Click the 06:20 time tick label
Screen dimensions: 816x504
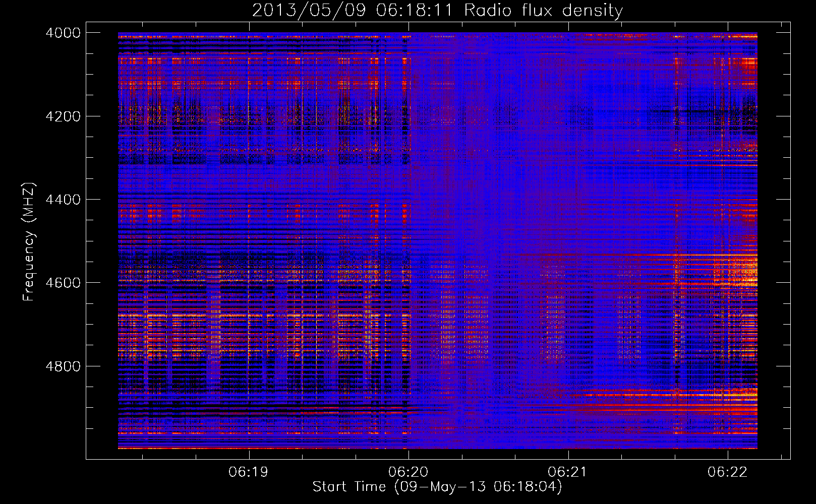[408, 472]
